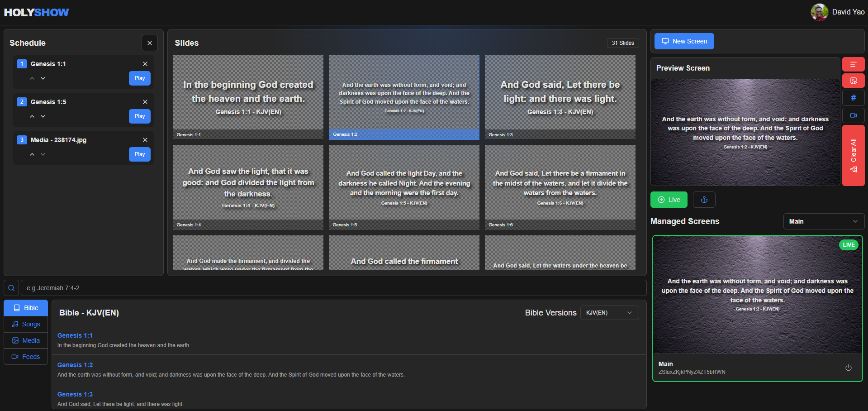Click the power icon on the Main screen card
Screen dimensions: 868x411
[848, 368]
